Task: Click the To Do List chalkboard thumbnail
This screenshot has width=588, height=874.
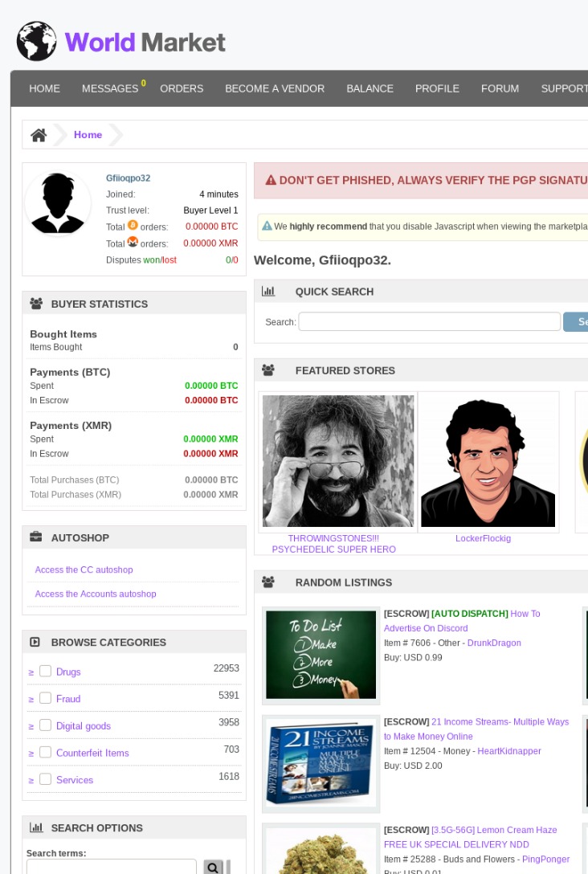Action: tap(321, 655)
